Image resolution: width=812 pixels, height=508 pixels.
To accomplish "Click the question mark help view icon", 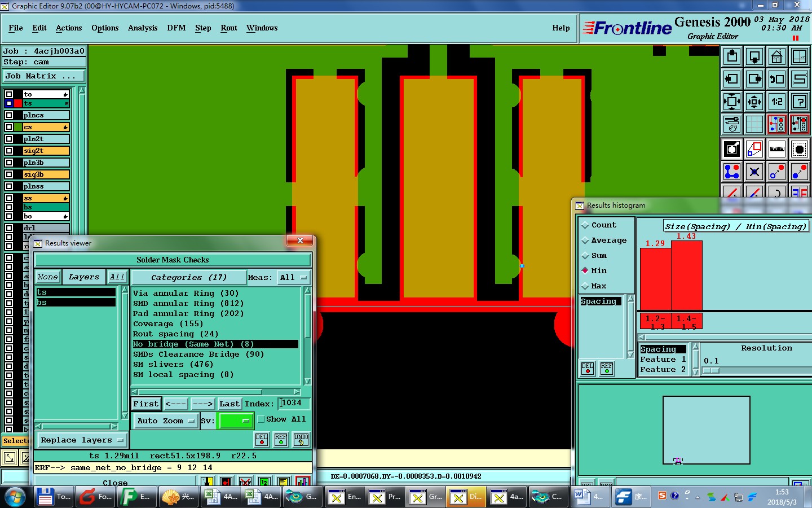I will point(800,102).
